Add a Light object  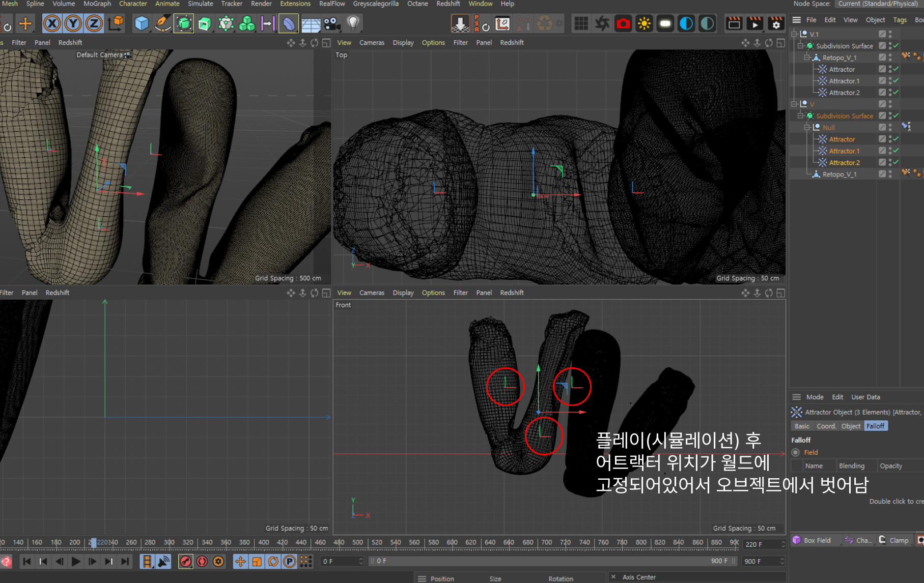point(353,23)
